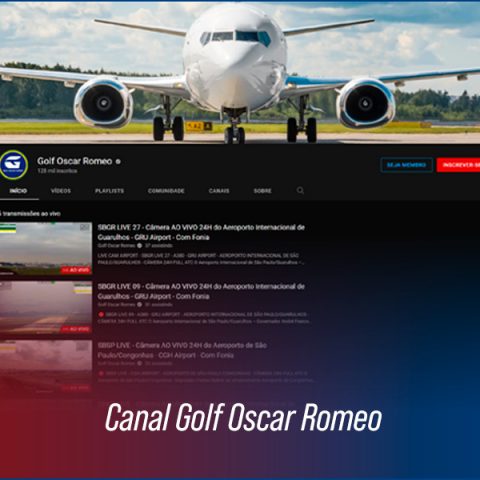480x480 pixels.
Task: Switch to the VÍDEOS tab
Action: (61, 191)
